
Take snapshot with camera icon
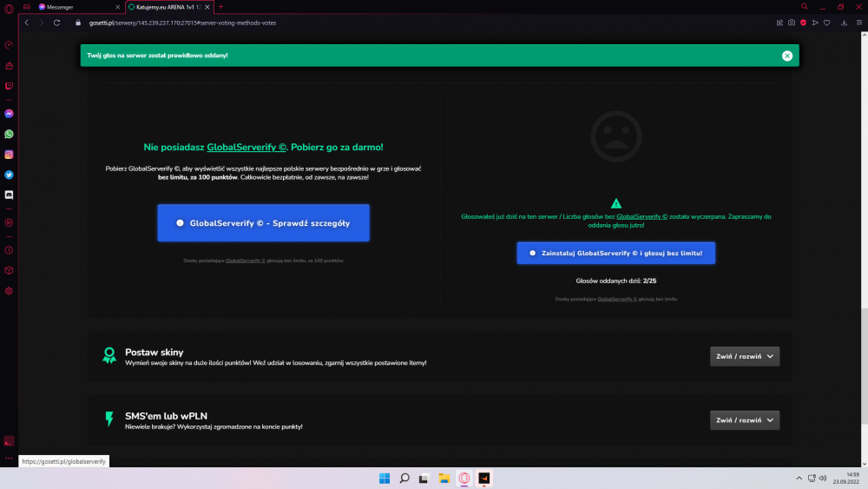pyautogui.click(x=792, y=23)
